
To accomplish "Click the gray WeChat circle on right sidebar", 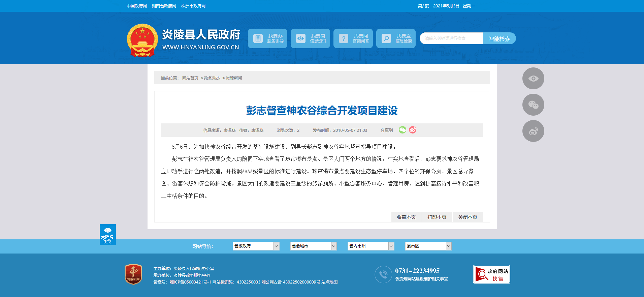I will click(x=533, y=105).
